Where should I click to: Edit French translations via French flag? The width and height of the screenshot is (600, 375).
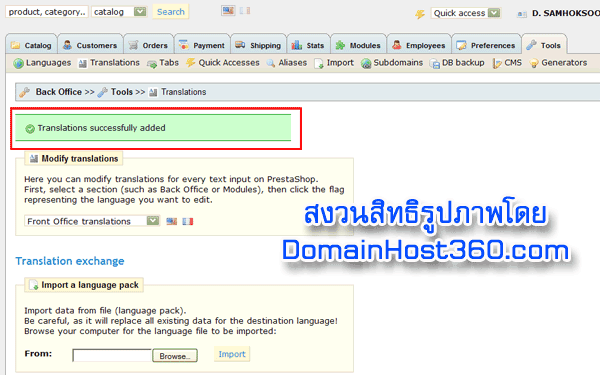(x=188, y=221)
